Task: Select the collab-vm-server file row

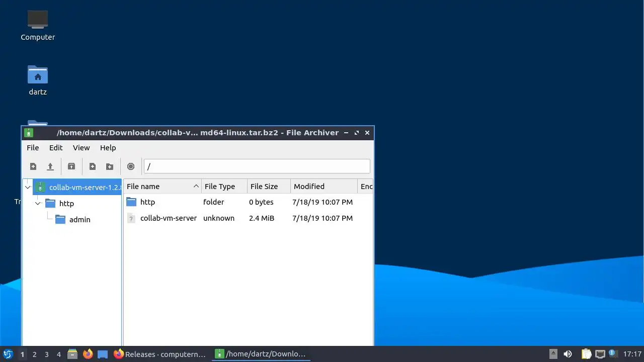Action: click(x=248, y=218)
